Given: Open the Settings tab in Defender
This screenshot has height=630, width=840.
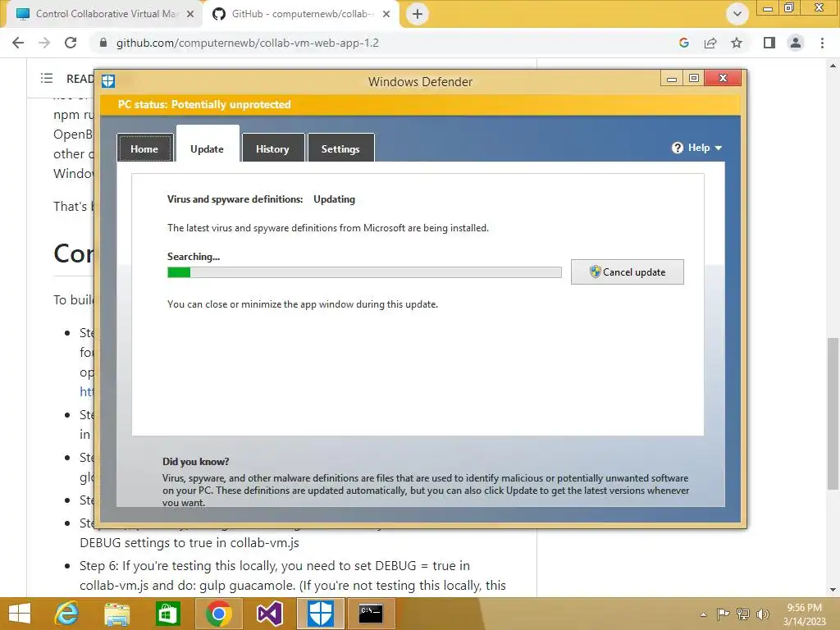Looking at the screenshot, I should coord(340,148).
